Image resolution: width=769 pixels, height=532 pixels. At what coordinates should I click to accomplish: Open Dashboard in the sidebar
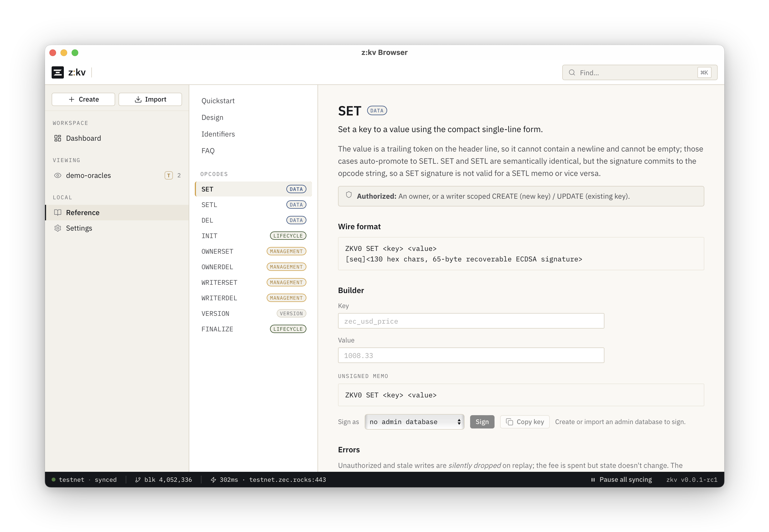(117, 138)
